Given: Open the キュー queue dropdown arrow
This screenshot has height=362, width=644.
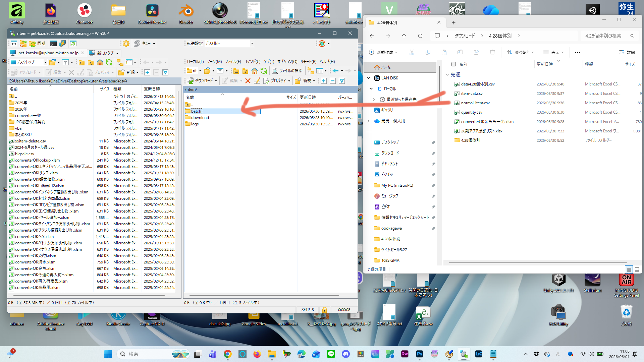Looking at the screenshot, I should [154, 44].
